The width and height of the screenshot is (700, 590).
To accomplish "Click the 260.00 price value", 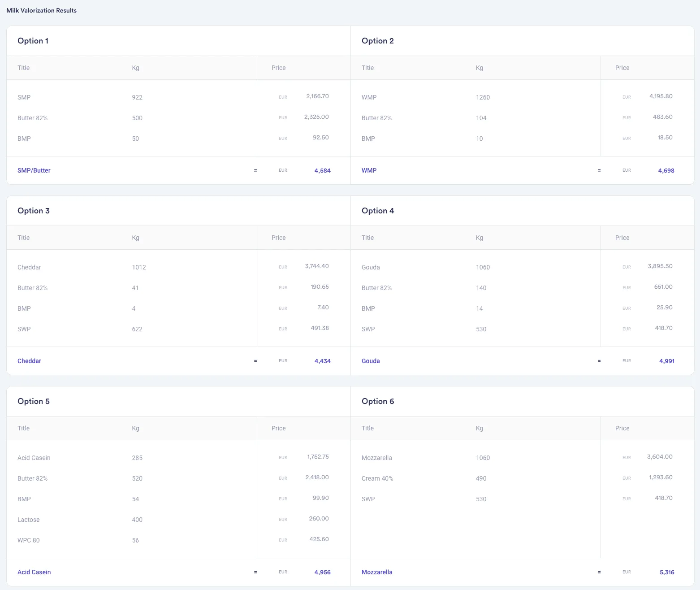I will 319,519.
